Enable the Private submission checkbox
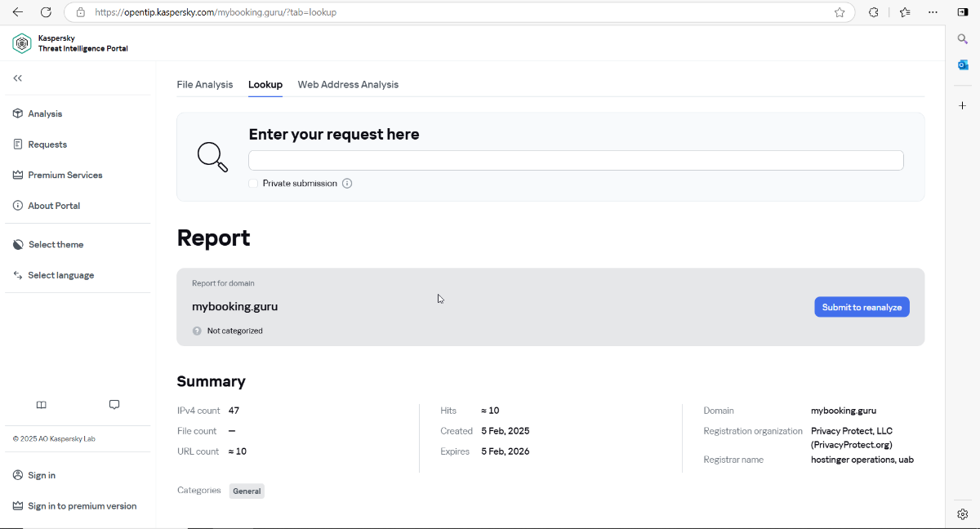Screen dimensions: 980x529 [x=253, y=184]
